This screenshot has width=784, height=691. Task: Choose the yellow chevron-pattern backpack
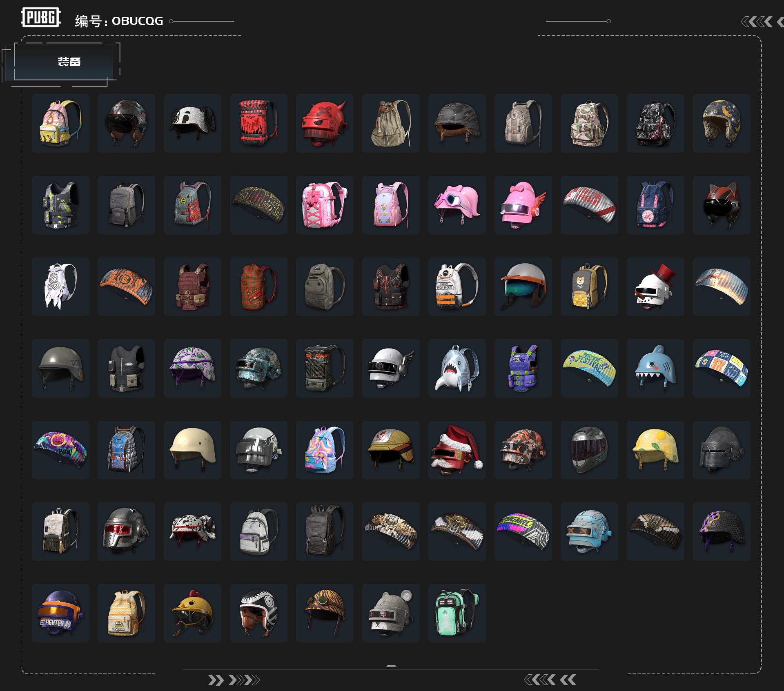127,613
